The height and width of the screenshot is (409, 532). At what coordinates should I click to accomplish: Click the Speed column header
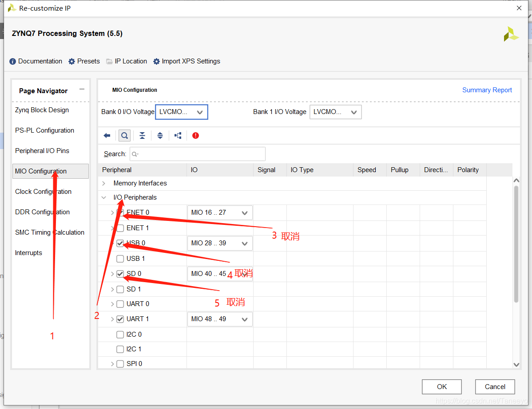pyautogui.click(x=370, y=170)
